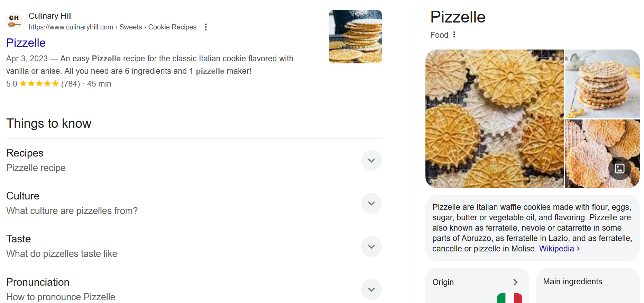
Task: Open the stacked pizzelle photo on the right
Action: coord(602,84)
